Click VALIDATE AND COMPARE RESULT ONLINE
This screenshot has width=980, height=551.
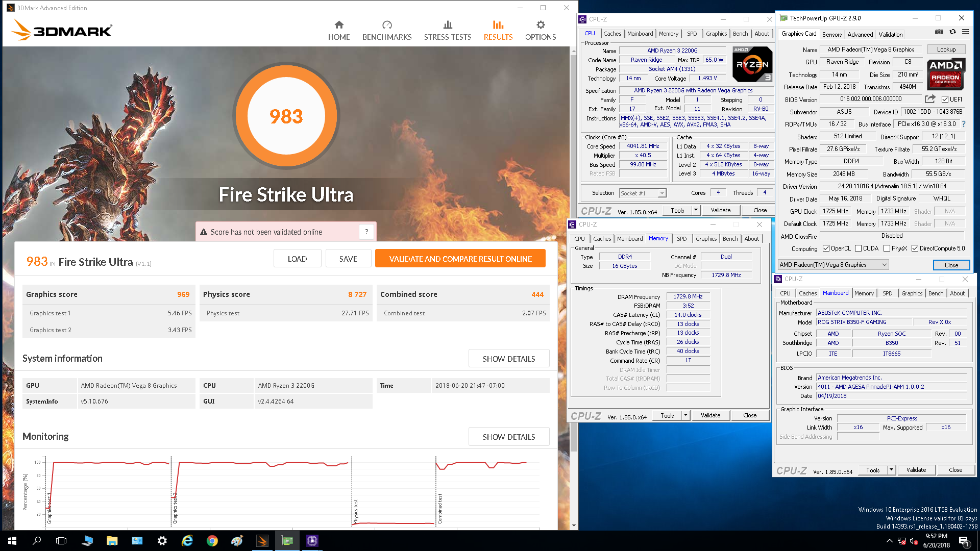(x=460, y=259)
